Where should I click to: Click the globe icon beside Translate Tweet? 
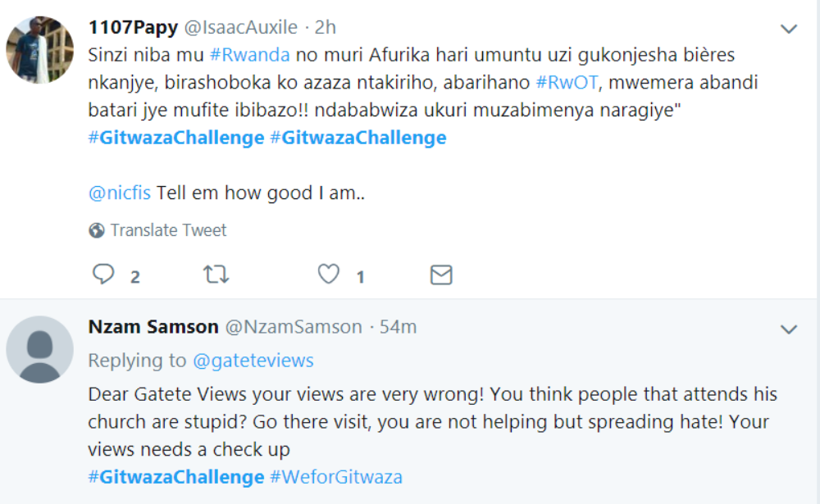(x=96, y=230)
